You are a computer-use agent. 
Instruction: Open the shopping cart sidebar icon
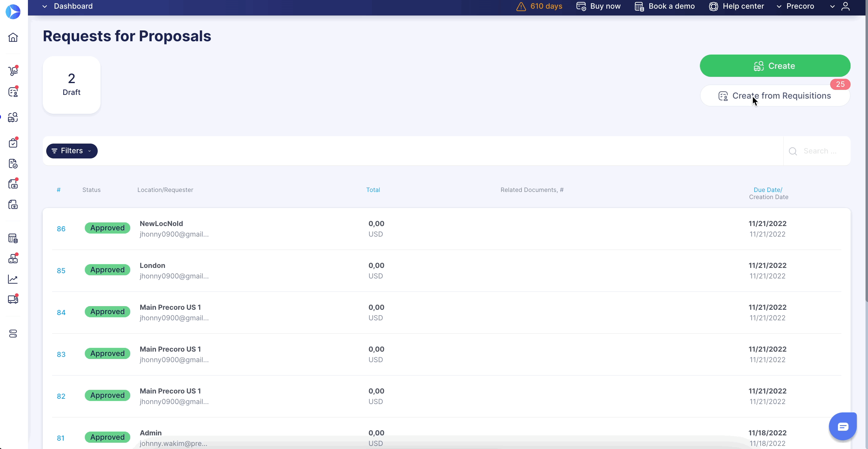pos(13,71)
